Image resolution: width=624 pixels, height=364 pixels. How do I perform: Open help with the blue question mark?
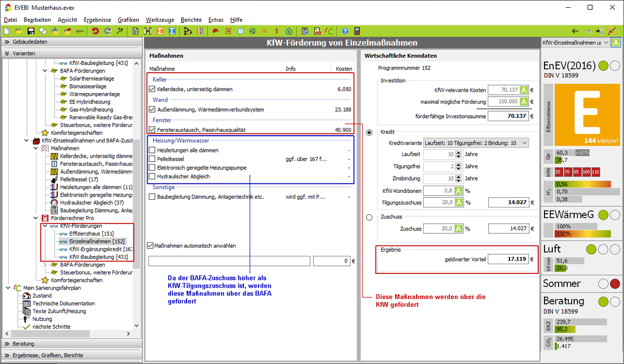coord(345,31)
